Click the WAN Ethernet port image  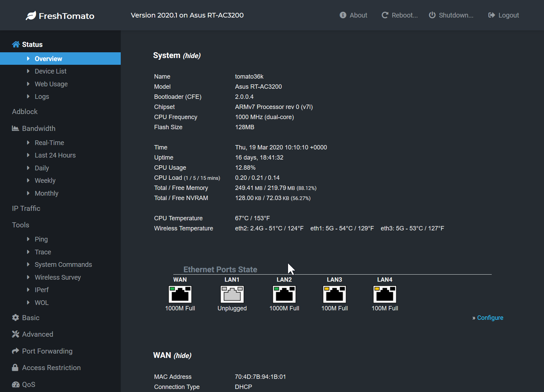coord(180,294)
